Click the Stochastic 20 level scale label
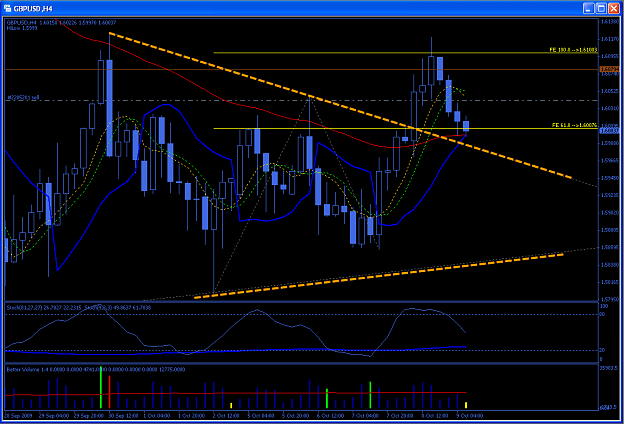625x424 pixels. [602, 350]
